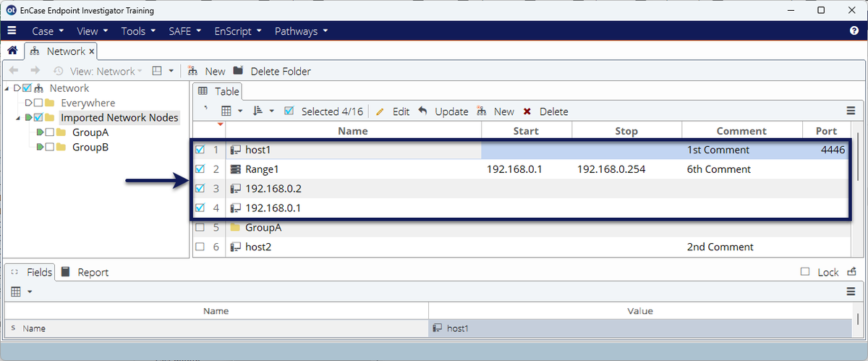868x361 pixels.
Task: Select GroupB in the tree
Action: (91, 147)
